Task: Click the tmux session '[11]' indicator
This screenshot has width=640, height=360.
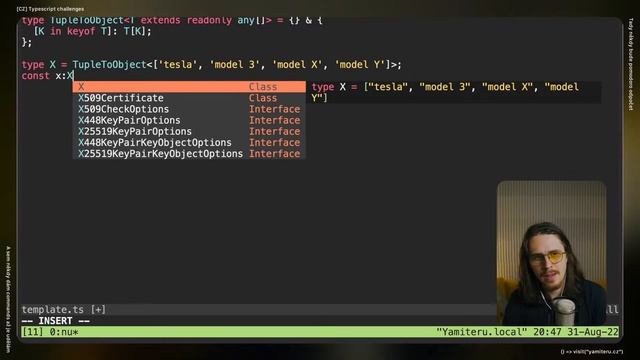Action: tap(32, 332)
